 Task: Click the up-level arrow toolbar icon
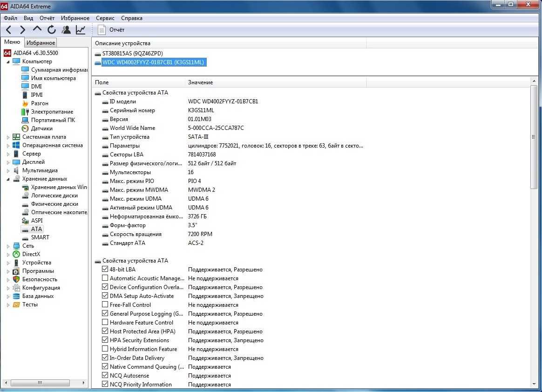[x=37, y=30]
